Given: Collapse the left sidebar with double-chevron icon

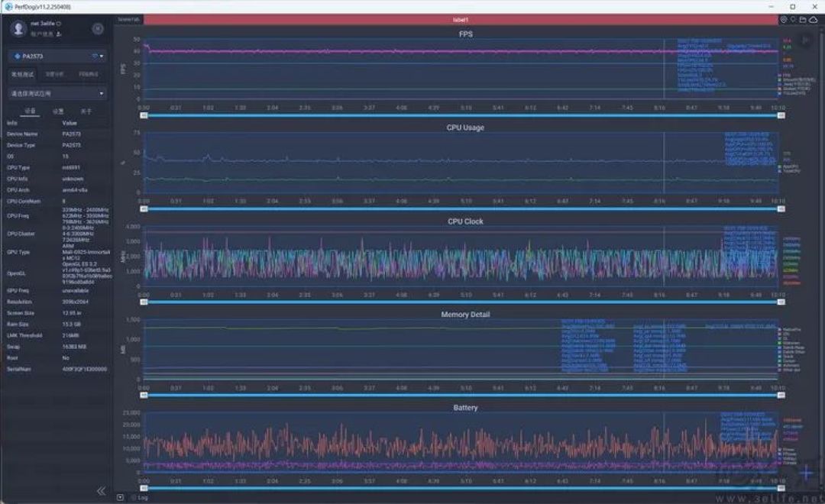Looking at the screenshot, I should click(x=101, y=491).
